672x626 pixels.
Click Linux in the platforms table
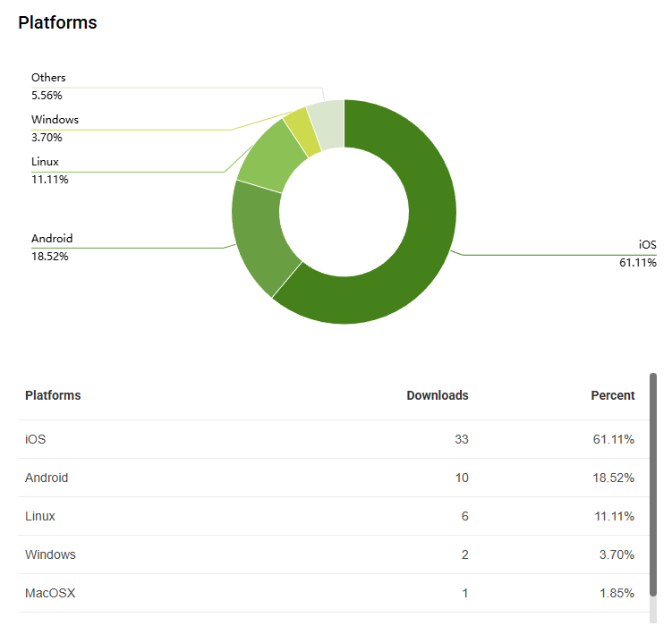point(40,516)
